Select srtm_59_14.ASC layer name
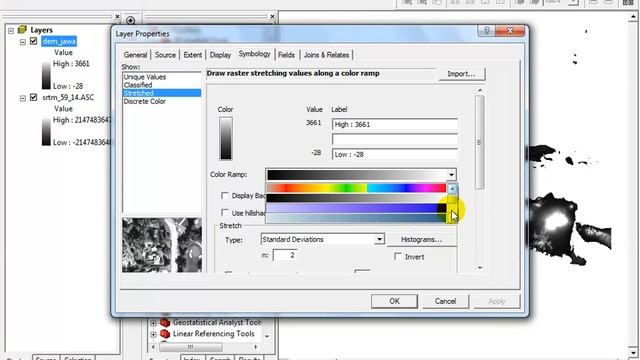The height and width of the screenshot is (360, 640). 68,98
